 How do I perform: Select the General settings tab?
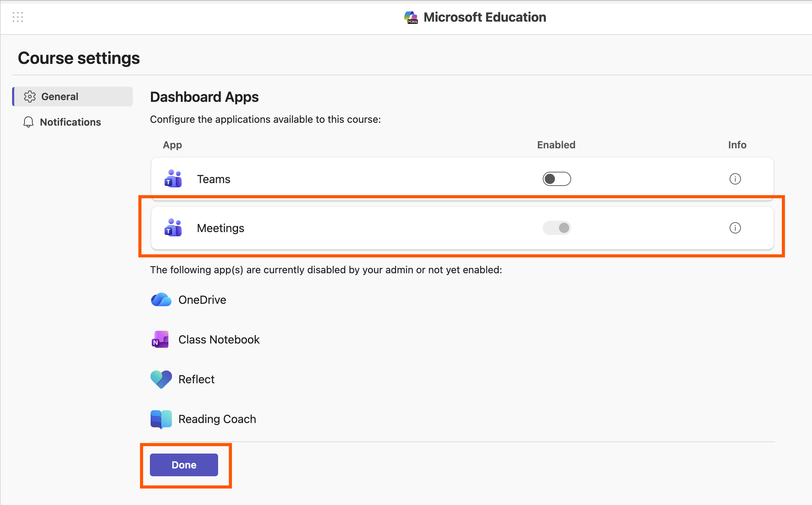coord(73,97)
